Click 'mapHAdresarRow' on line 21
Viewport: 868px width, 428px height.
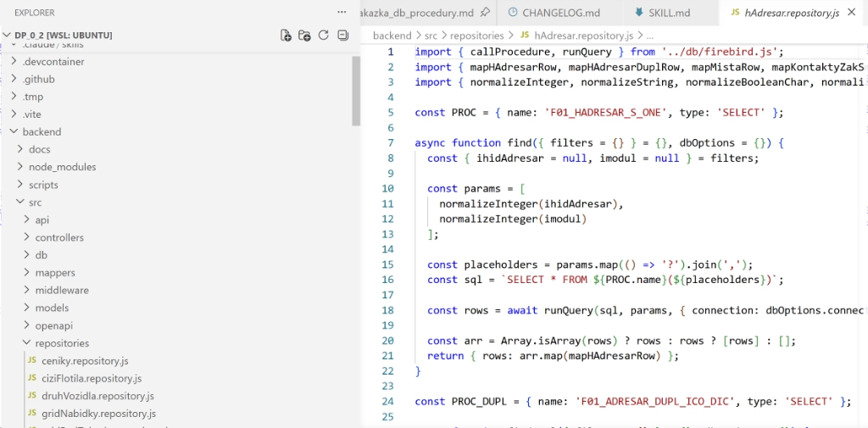pyautogui.click(x=612, y=355)
